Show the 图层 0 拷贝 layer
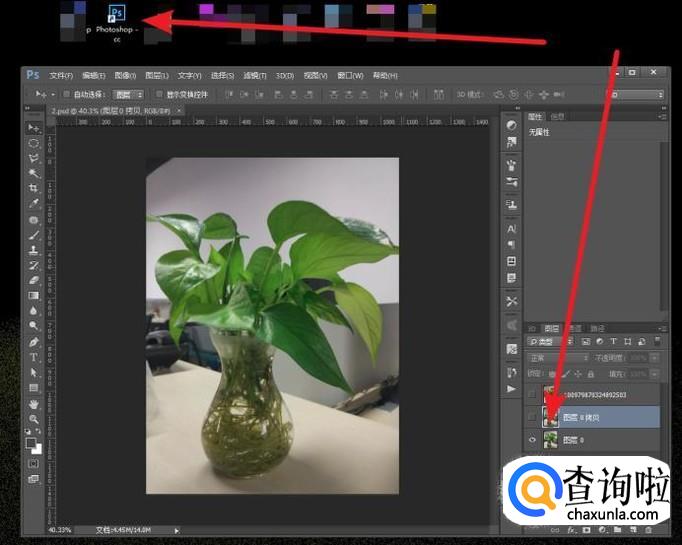 point(531,416)
